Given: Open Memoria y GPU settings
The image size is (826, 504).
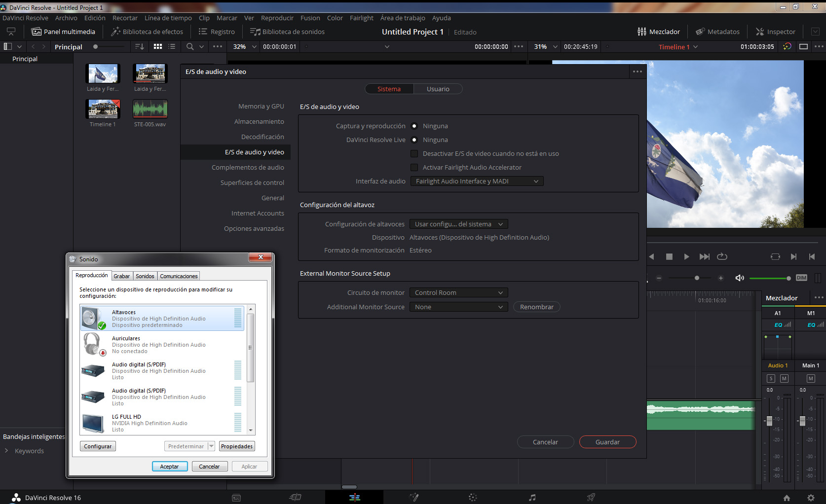Looking at the screenshot, I should pos(261,107).
